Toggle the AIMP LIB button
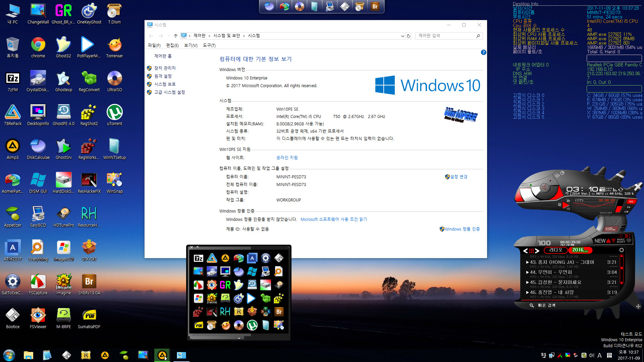This screenshot has height=362, width=644. click(626, 212)
